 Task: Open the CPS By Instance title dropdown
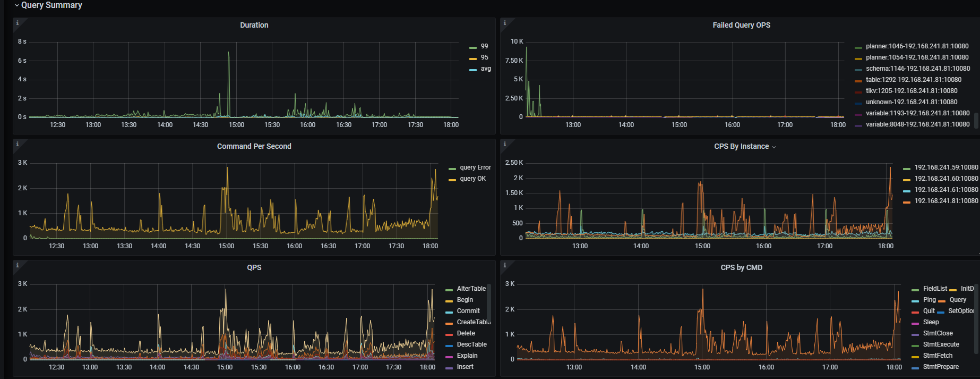pos(773,147)
